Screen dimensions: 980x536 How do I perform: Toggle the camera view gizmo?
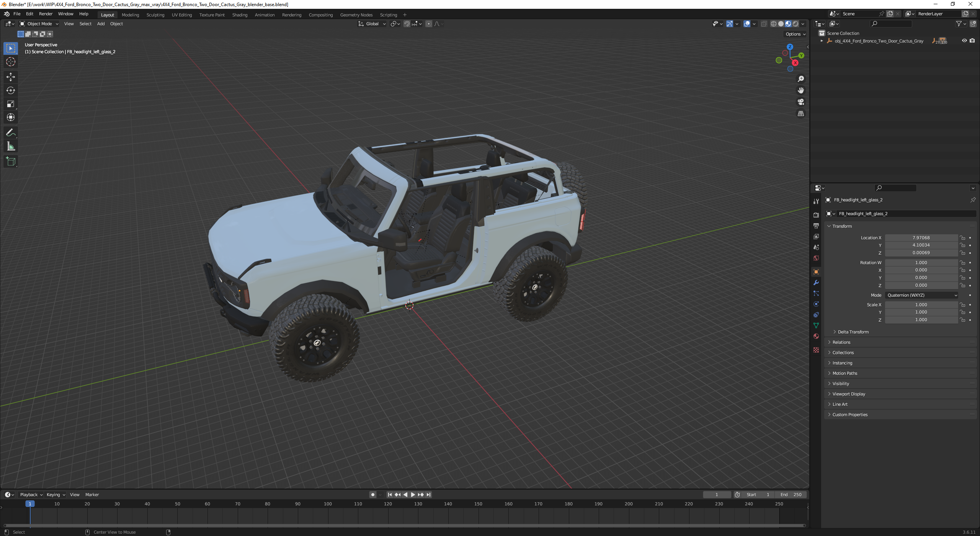801,102
